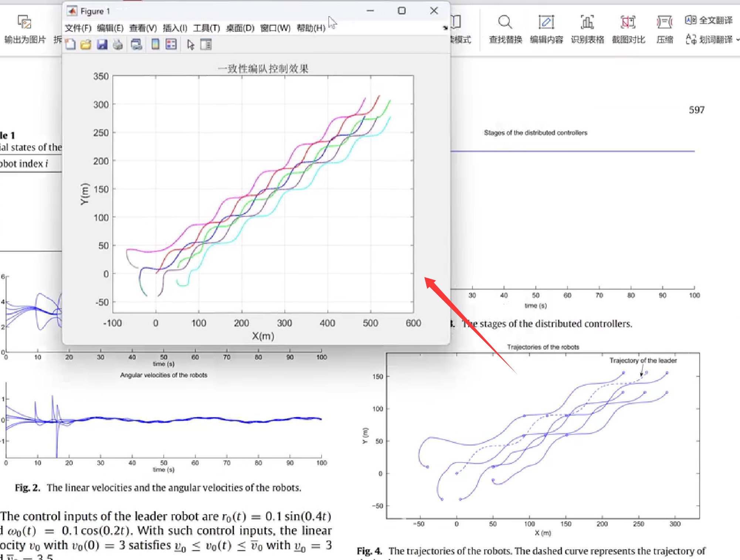
Task: Expand the 划词翻译 dropdown arrow
Action: pyautogui.click(x=737, y=40)
